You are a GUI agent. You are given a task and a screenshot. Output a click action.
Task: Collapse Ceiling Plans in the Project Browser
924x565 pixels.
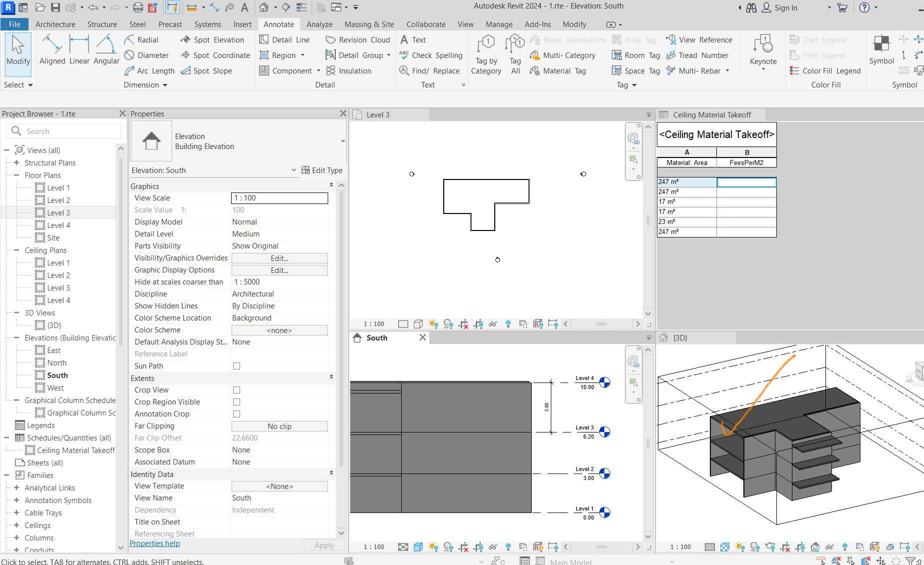coord(17,250)
